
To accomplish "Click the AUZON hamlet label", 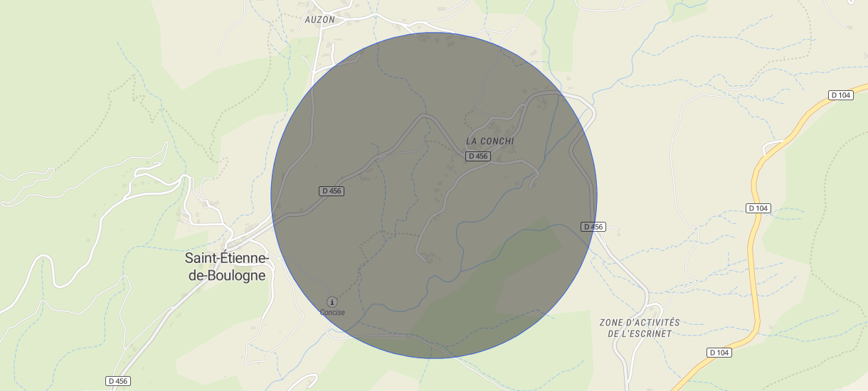I will point(319,20).
